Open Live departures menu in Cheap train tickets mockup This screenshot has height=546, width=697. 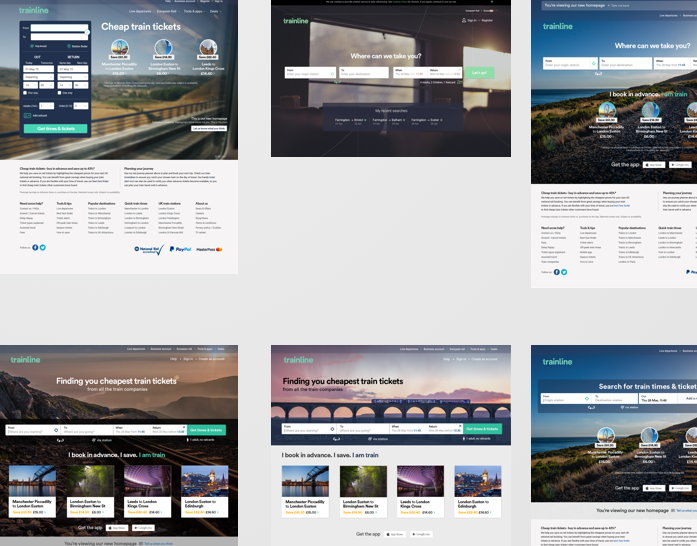(x=140, y=11)
